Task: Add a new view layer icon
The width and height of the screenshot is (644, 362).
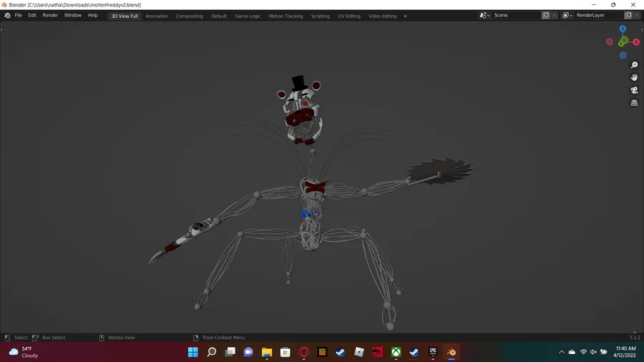Action: [x=628, y=15]
